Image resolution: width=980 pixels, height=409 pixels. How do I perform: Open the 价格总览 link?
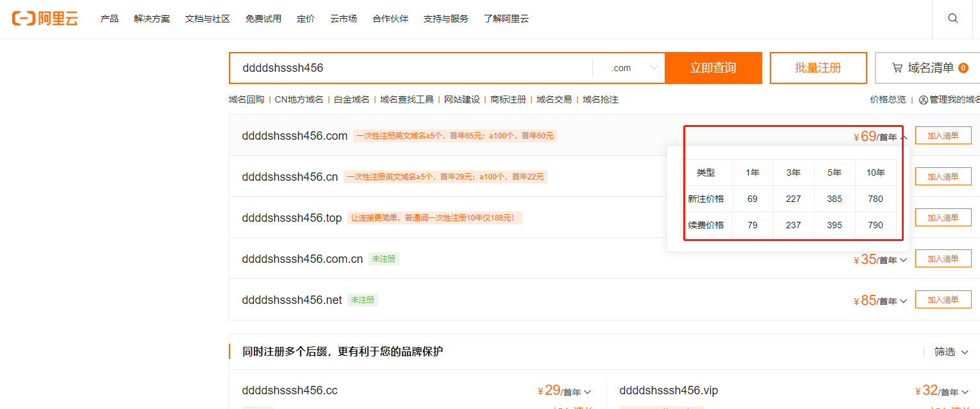888,100
